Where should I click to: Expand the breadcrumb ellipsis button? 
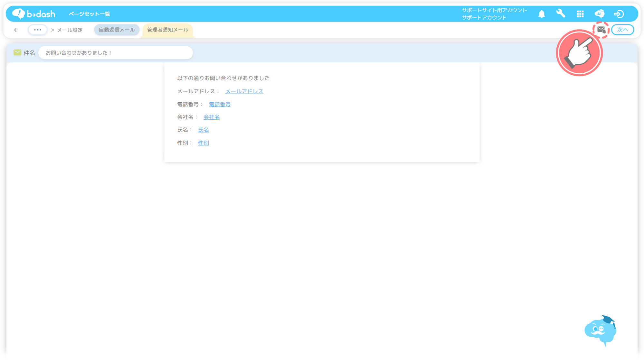(x=38, y=30)
